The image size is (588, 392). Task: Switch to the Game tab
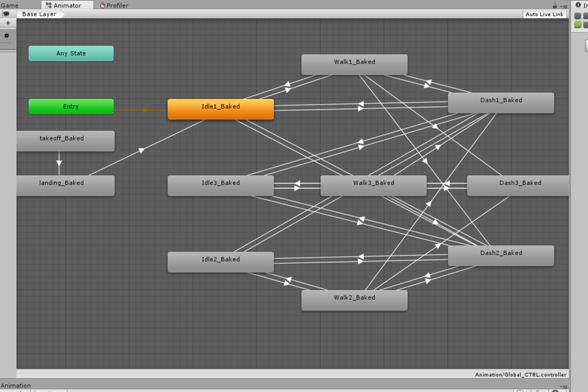pos(9,5)
